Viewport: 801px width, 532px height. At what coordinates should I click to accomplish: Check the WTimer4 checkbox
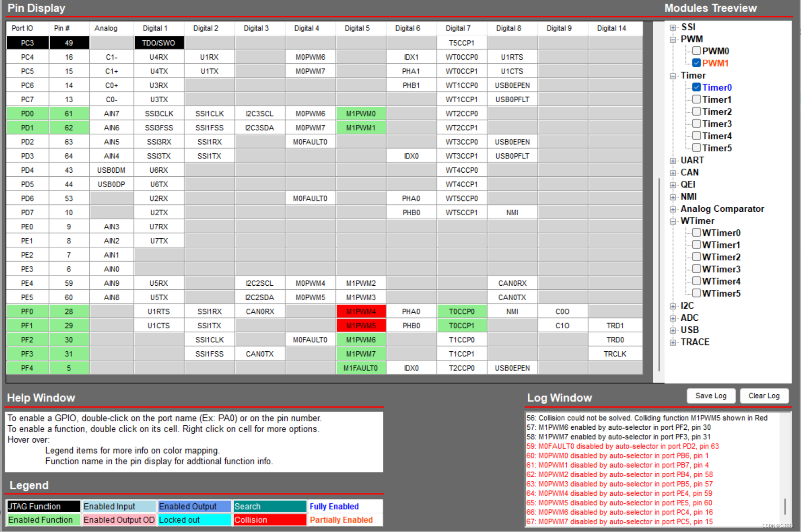[696, 281]
